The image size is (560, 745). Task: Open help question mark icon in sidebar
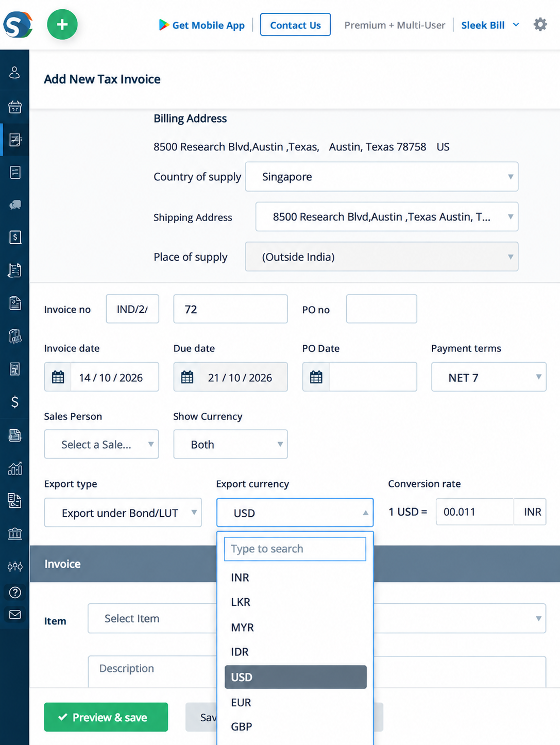point(15,592)
